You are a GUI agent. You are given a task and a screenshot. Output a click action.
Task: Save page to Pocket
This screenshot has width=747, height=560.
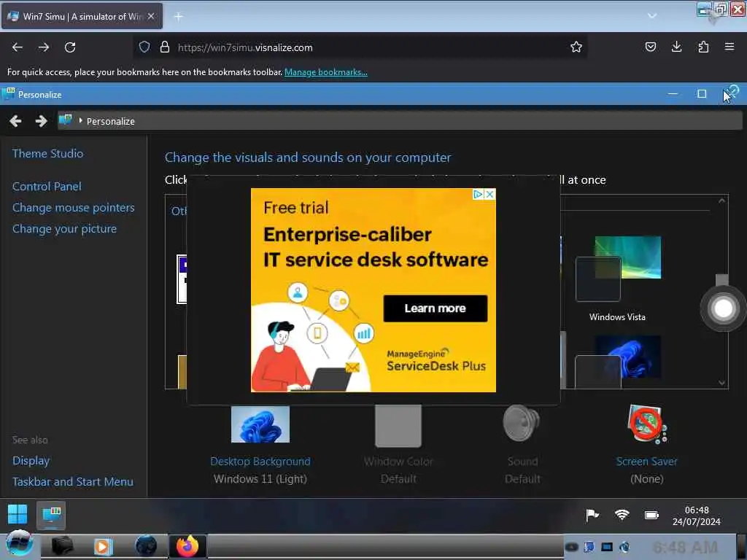(650, 47)
